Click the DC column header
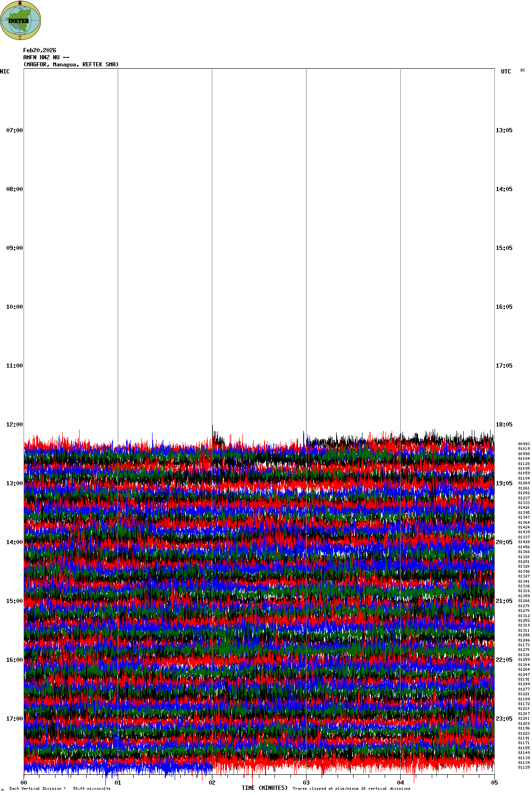This screenshot has height=795, width=532. click(x=523, y=71)
